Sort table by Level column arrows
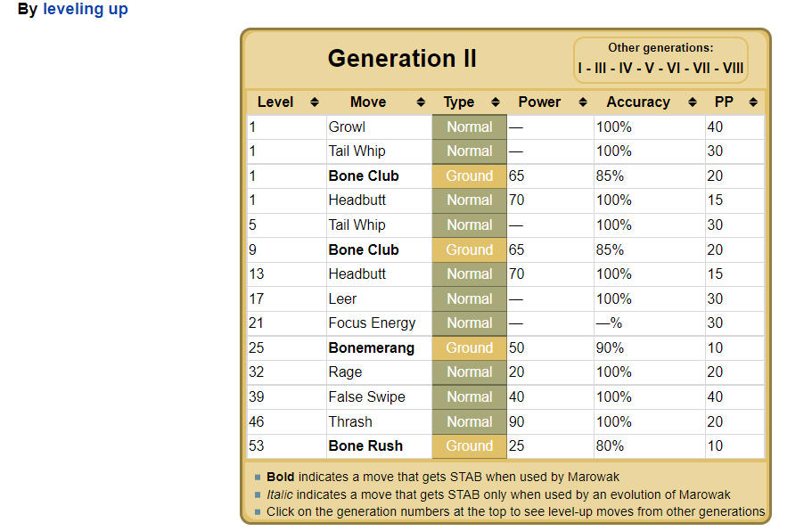This screenshot has width=812, height=531. coord(315,102)
